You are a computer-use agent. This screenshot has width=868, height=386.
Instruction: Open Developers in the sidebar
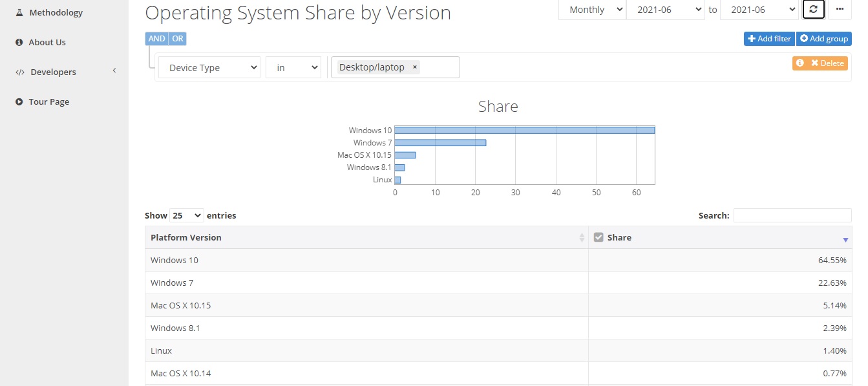pos(53,72)
